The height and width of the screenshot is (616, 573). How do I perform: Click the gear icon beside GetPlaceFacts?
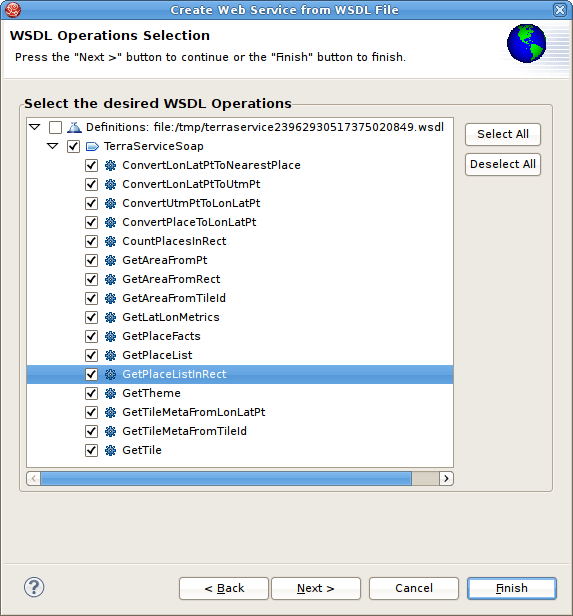click(x=110, y=336)
